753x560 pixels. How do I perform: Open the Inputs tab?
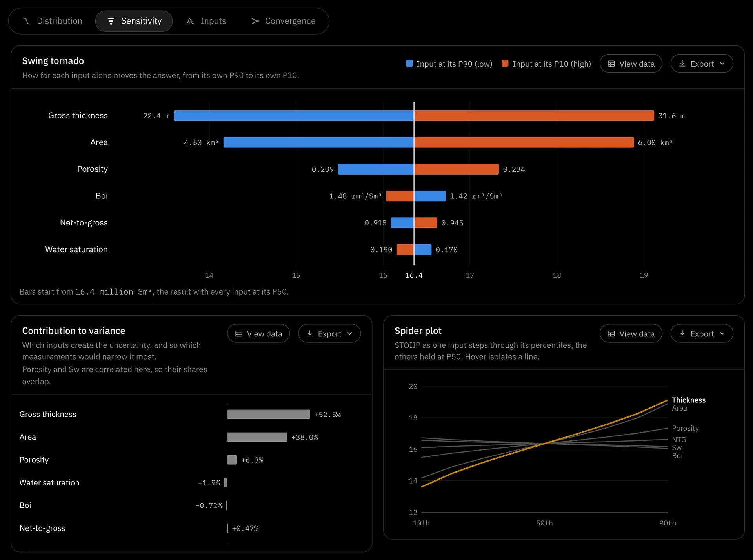point(206,21)
